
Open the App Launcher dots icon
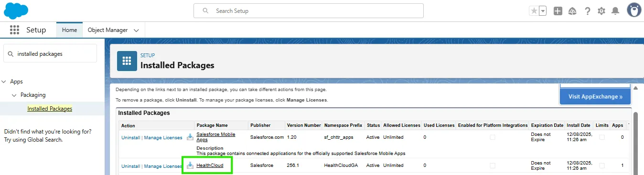[14, 30]
